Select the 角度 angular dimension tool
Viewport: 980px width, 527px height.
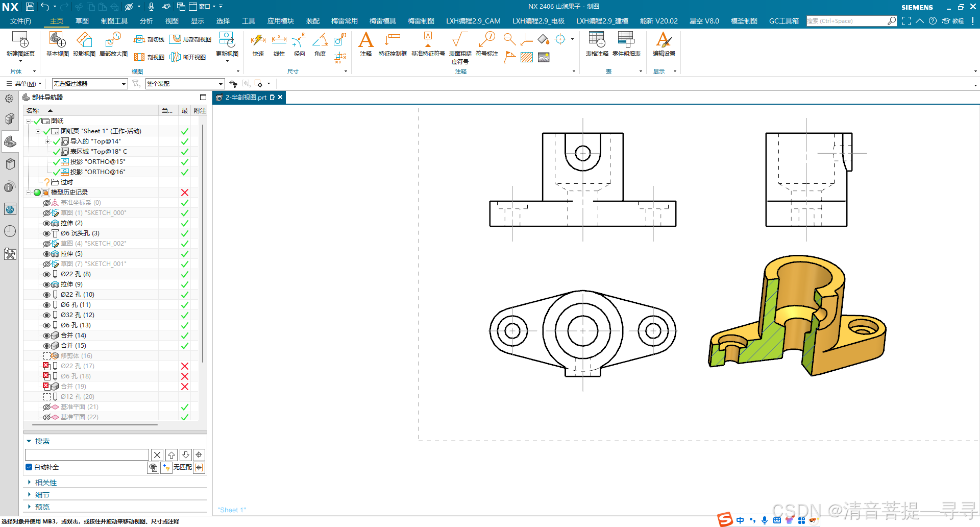click(320, 44)
